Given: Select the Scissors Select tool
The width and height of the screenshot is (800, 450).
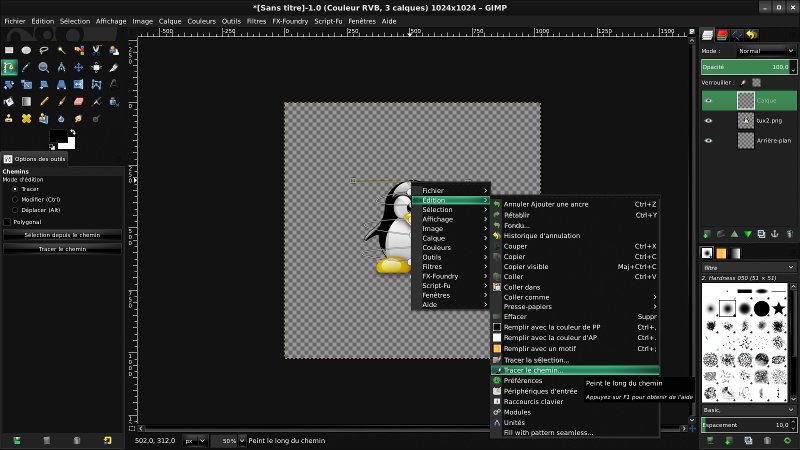Looking at the screenshot, I should tap(96, 50).
